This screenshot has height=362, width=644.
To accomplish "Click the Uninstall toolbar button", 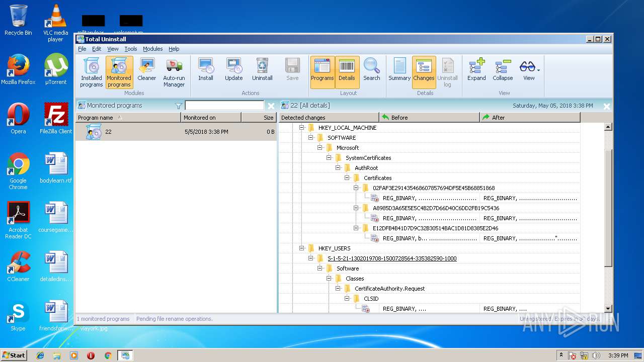I will [262, 69].
